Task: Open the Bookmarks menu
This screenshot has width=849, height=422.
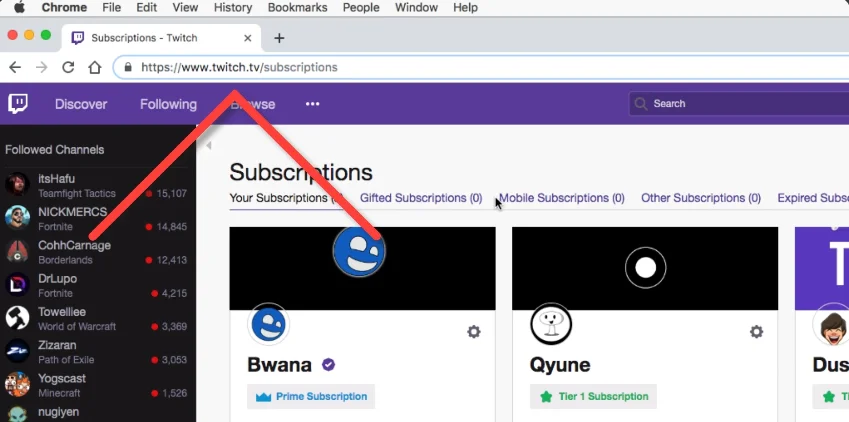Action: (x=297, y=8)
